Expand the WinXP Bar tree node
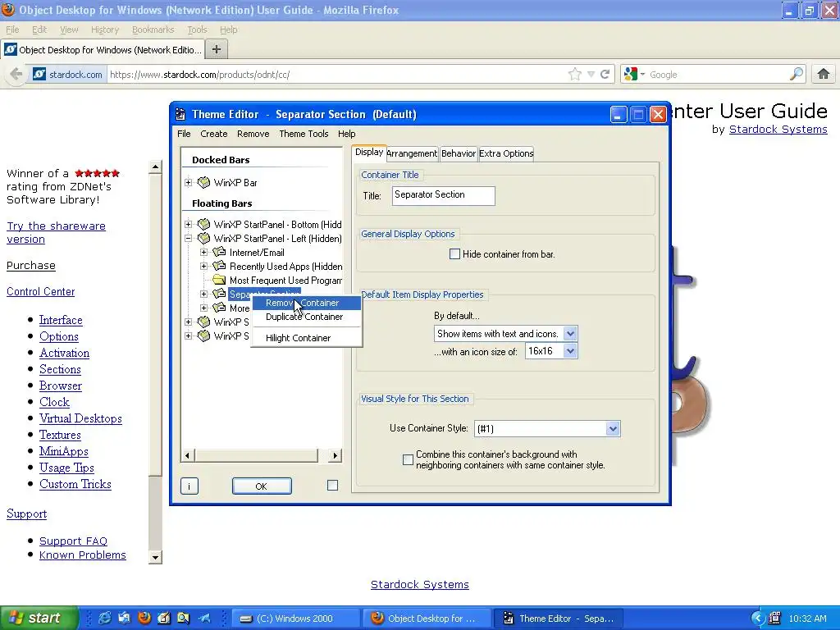Screen dimensions: 840x630 tap(189, 182)
